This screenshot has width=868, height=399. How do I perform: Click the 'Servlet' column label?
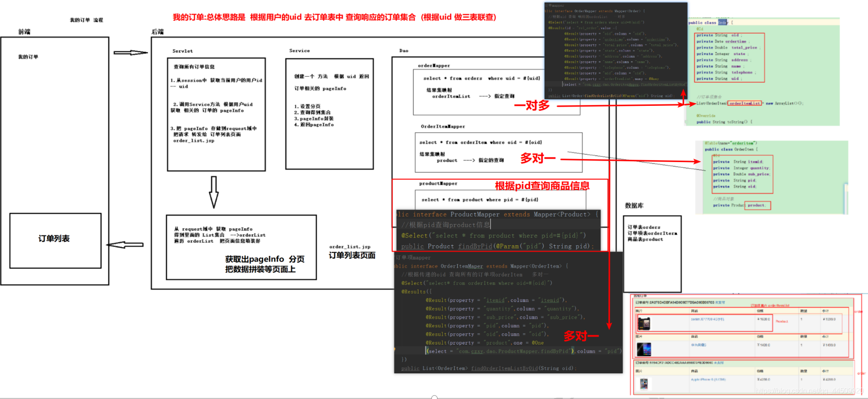(183, 51)
